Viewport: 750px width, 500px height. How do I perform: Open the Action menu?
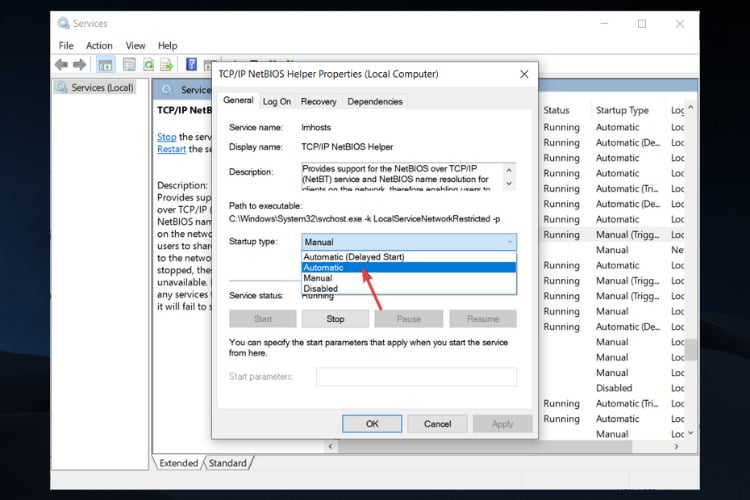pos(99,45)
